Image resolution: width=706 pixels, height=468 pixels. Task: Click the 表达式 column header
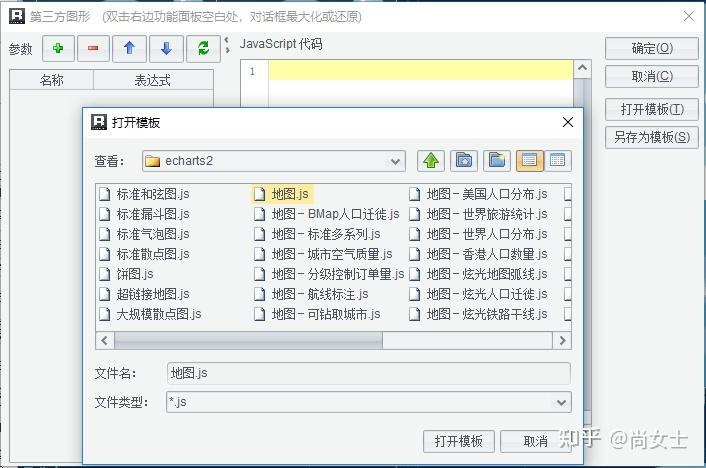coord(153,80)
